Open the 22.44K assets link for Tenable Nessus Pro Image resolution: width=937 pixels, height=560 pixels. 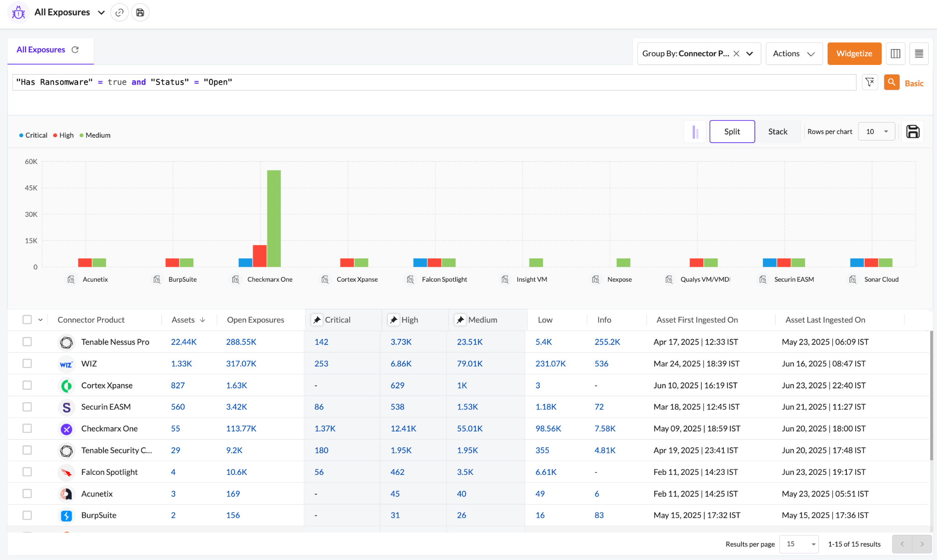tap(183, 342)
